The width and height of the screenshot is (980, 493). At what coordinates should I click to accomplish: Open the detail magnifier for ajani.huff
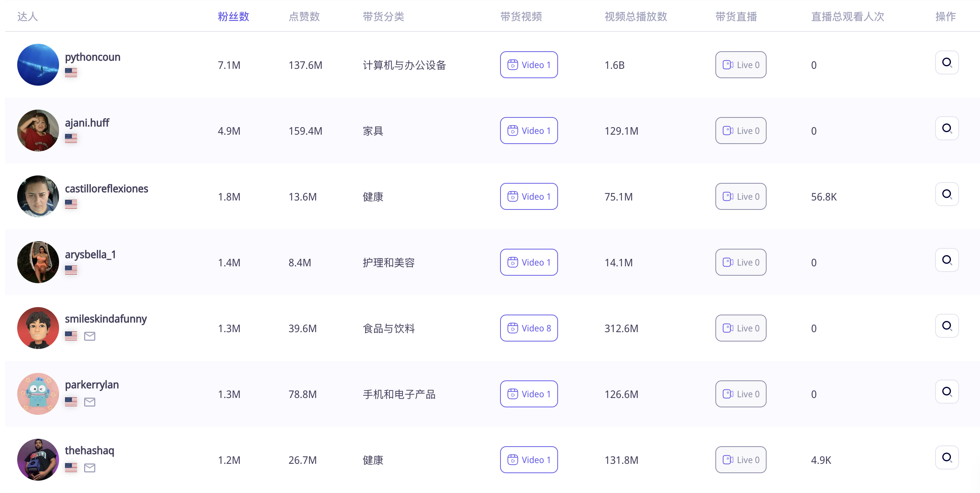pos(946,128)
